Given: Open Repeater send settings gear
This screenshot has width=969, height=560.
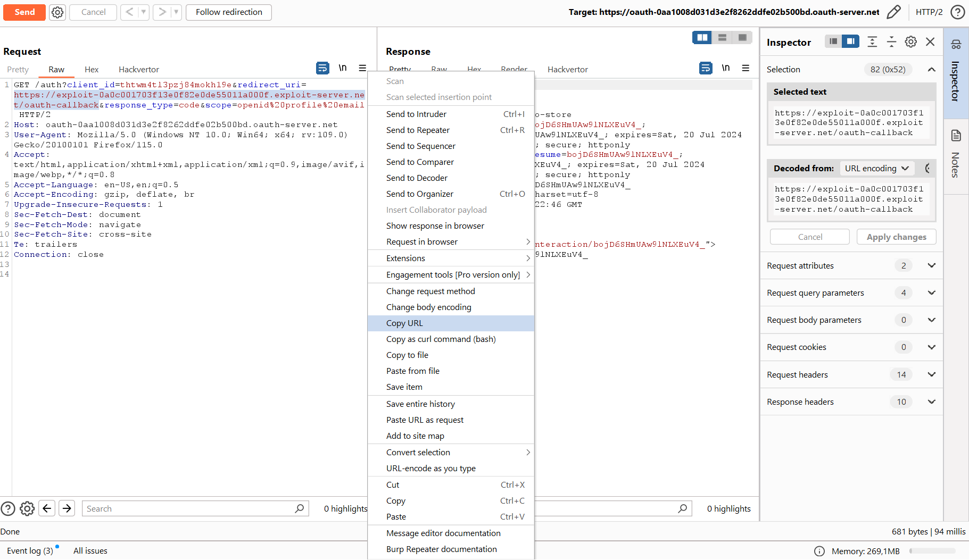Looking at the screenshot, I should (x=57, y=12).
